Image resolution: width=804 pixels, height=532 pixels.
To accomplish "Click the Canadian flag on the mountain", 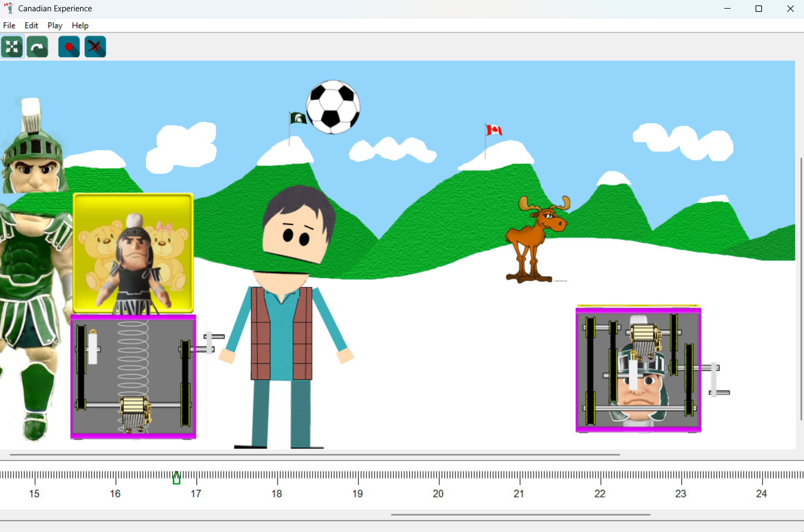I will [x=494, y=130].
